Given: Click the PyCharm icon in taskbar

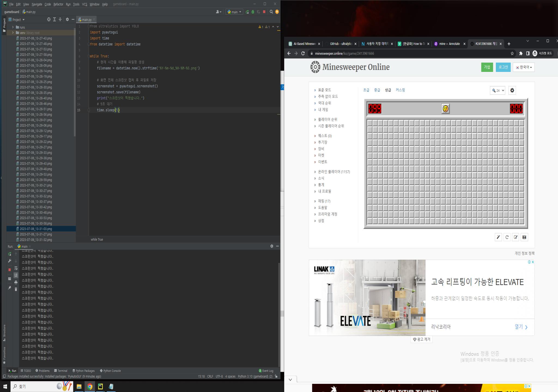Looking at the screenshot, I should tap(101, 386).
